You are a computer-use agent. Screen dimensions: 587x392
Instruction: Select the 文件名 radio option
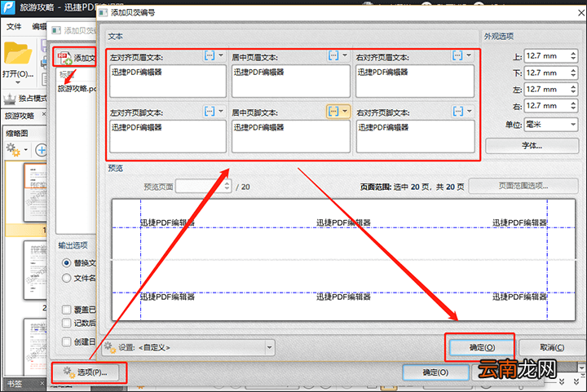pos(66,278)
